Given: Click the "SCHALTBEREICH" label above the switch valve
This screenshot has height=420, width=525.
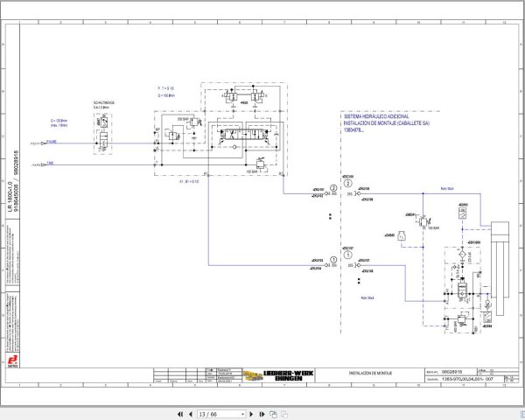Looking at the screenshot, I should tap(104, 103).
